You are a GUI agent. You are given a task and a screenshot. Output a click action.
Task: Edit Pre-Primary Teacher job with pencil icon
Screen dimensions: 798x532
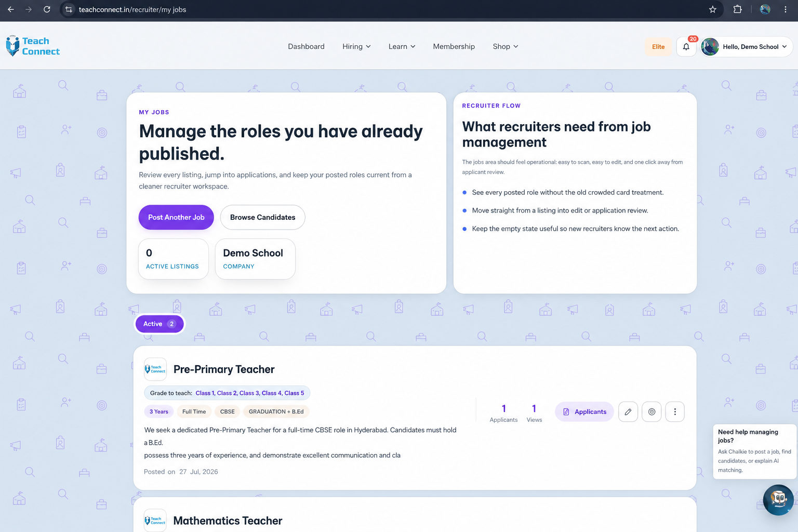coord(628,412)
